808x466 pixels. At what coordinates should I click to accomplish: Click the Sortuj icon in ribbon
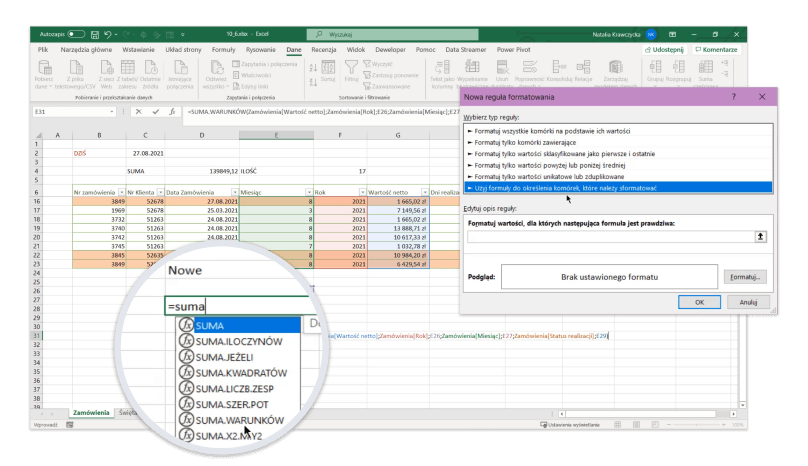(x=327, y=69)
